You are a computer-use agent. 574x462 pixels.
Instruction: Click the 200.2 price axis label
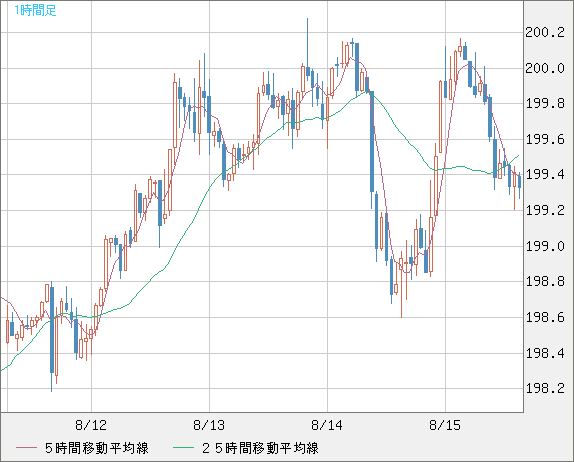point(545,33)
